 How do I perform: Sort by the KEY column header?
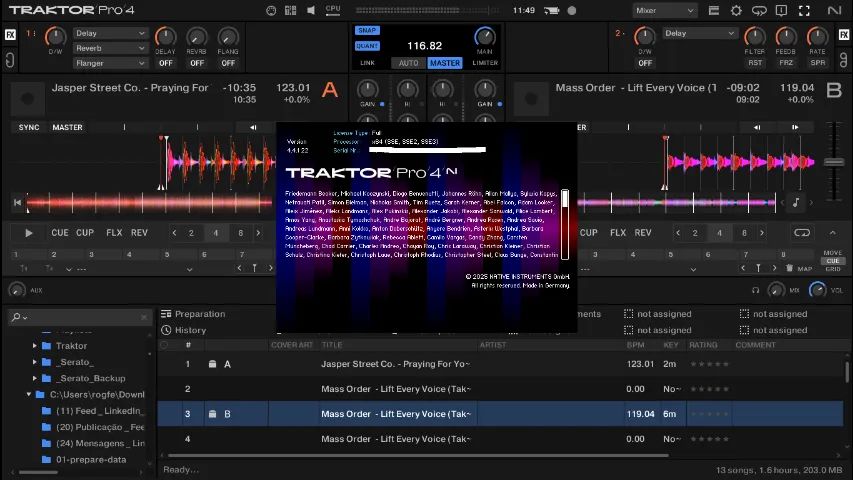click(x=671, y=345)
